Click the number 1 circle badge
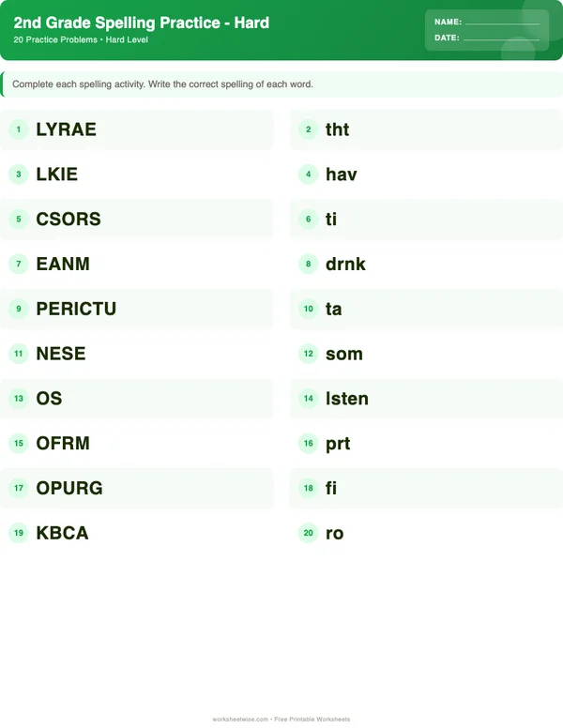This screenshot has width=563, height=728. 18,129
